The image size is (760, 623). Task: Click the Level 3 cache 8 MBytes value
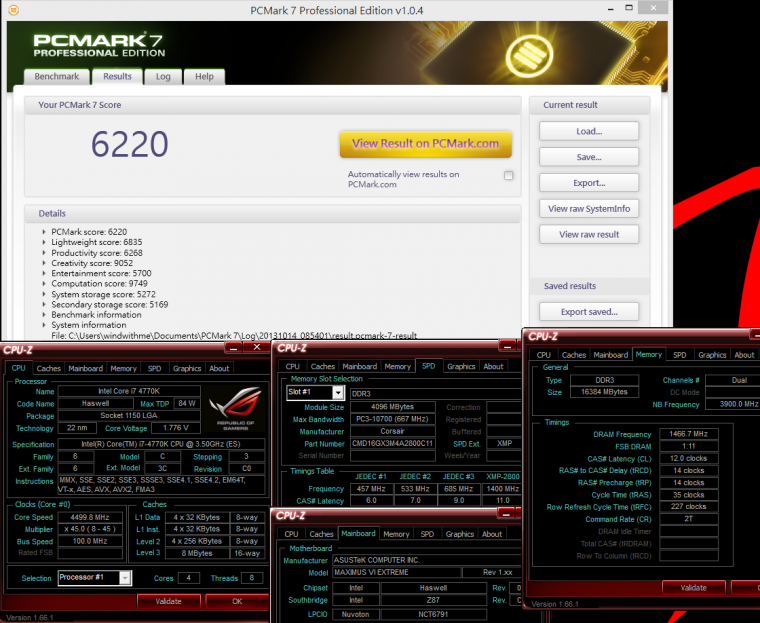click(197, 553)
